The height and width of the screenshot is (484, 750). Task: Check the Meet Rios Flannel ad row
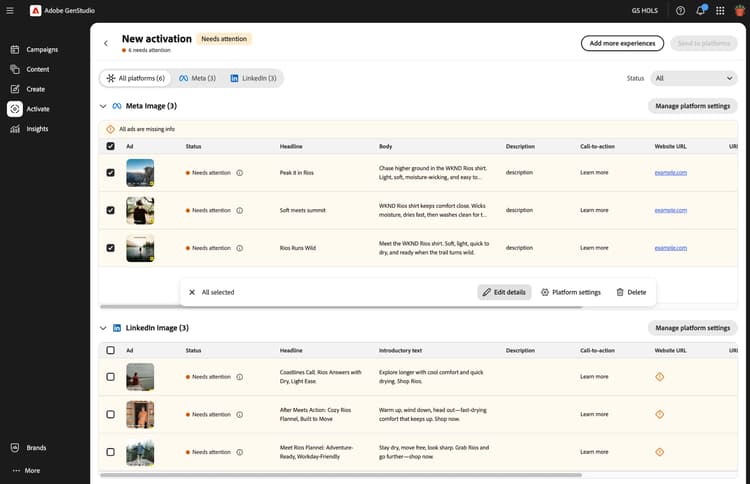110,452
